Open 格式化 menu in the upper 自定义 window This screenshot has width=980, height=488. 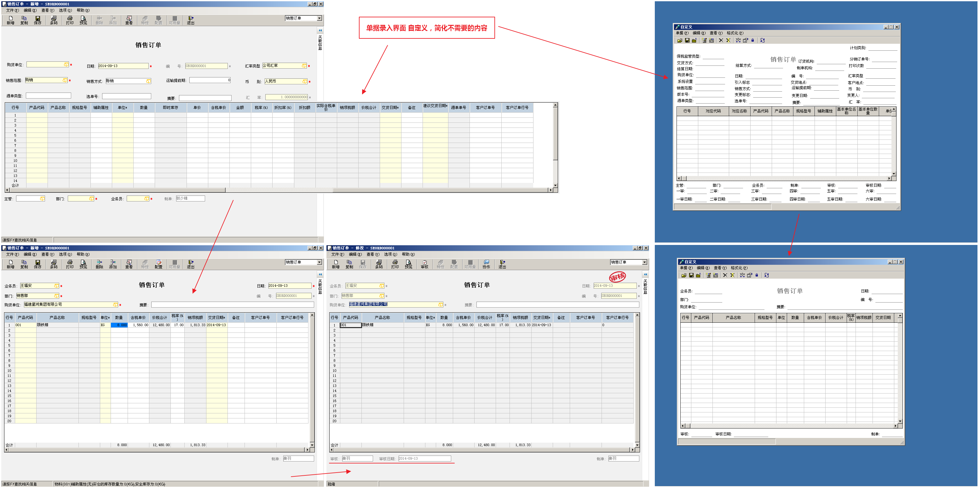(735, 33)
